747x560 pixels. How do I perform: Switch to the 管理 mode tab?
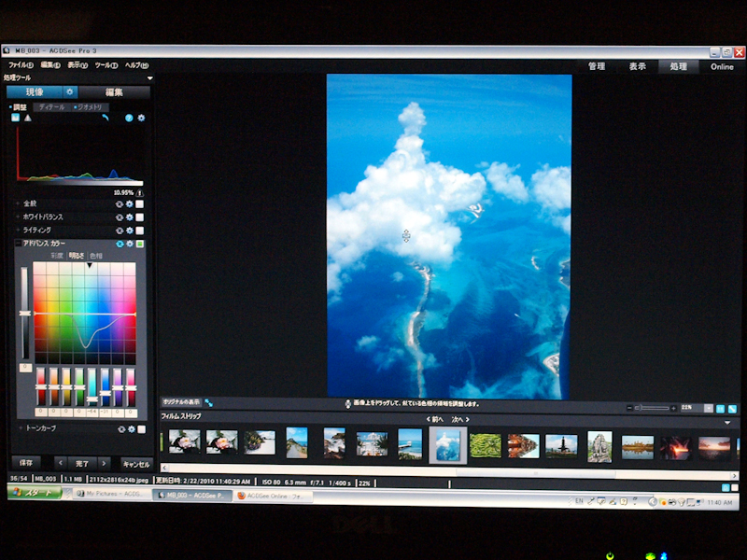click(597, 66)
